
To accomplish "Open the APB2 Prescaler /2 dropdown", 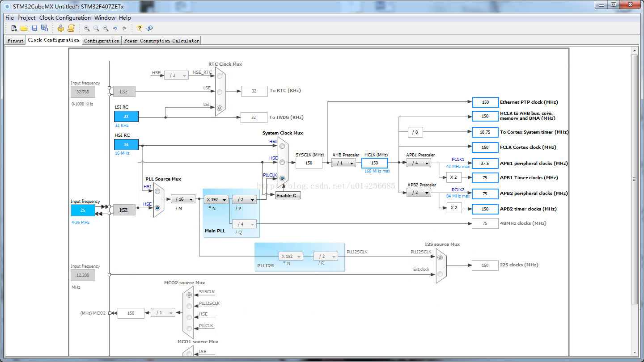I will coord(419,192).
